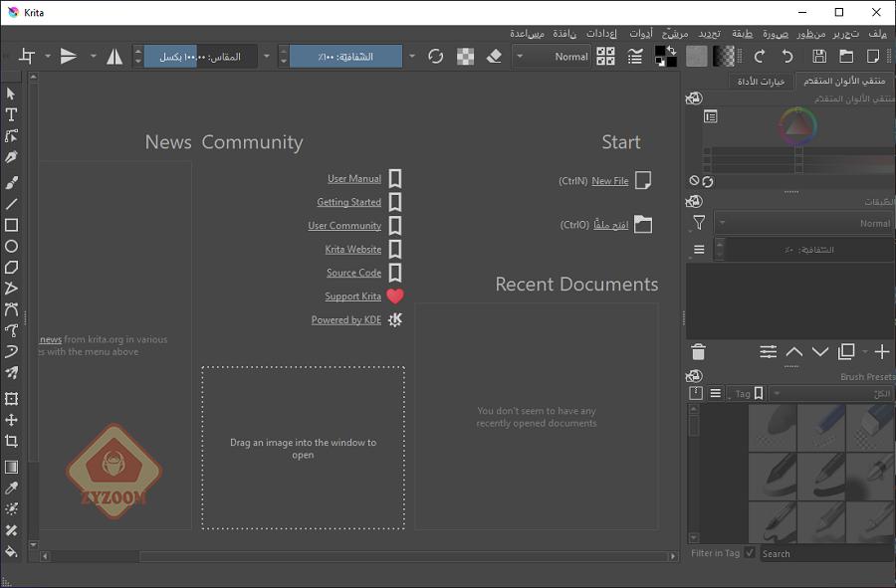Viewport: 896px width, 588px height.
Task: Select the Polygon tool
Action: pyautogui.click(x=11, y=268)
